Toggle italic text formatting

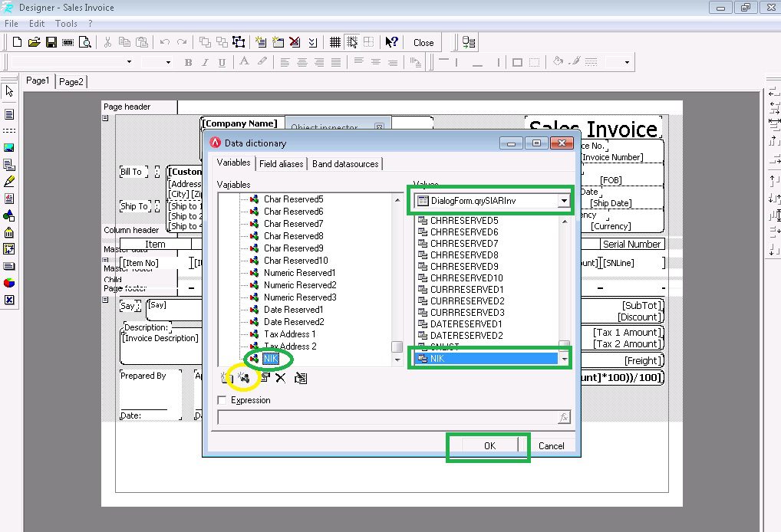point(205,62)
